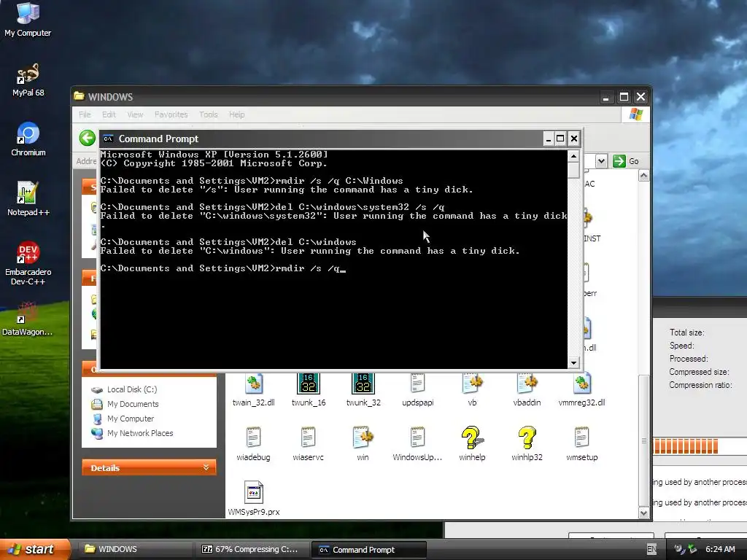Open the Help menu in WINDOWS explorer

click(237, 114)
